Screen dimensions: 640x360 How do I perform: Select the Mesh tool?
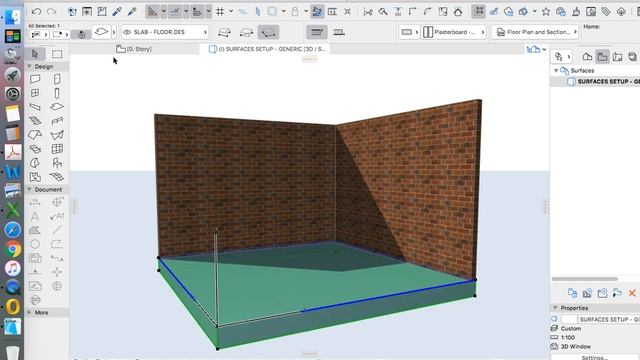(57, 177)
